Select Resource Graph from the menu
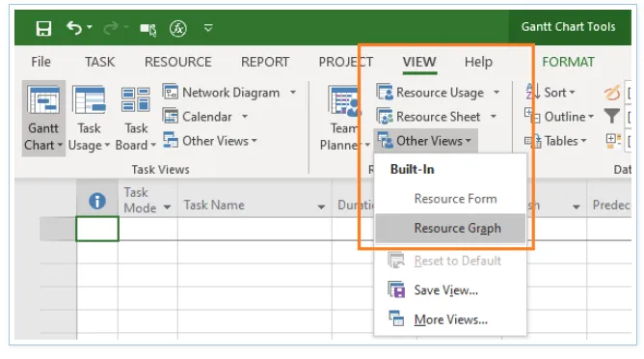This screenshot has width=644, height=359. pos(450,228)
